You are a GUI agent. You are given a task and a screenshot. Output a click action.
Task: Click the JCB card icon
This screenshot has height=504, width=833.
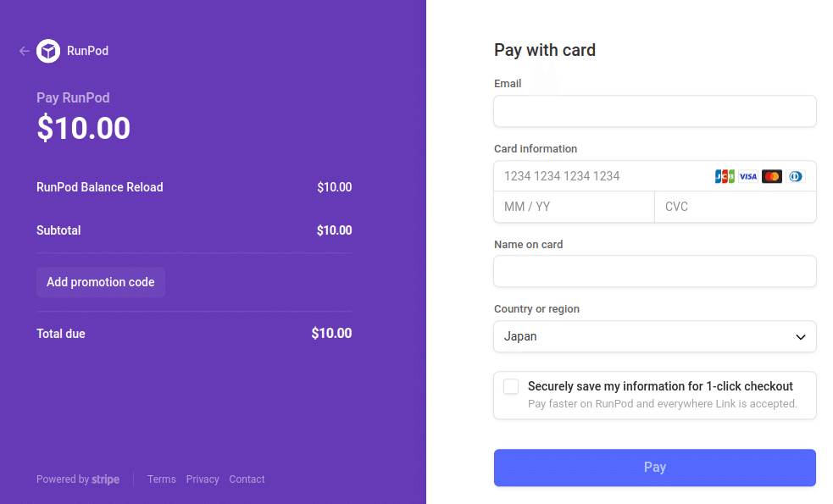pyautogui.click(x=725, y=176)
